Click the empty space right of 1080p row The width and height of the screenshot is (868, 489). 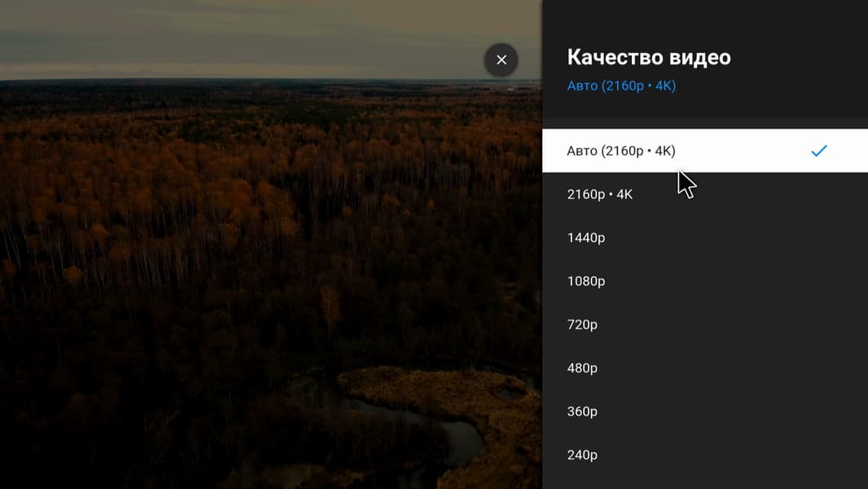[x=749, y=281]
